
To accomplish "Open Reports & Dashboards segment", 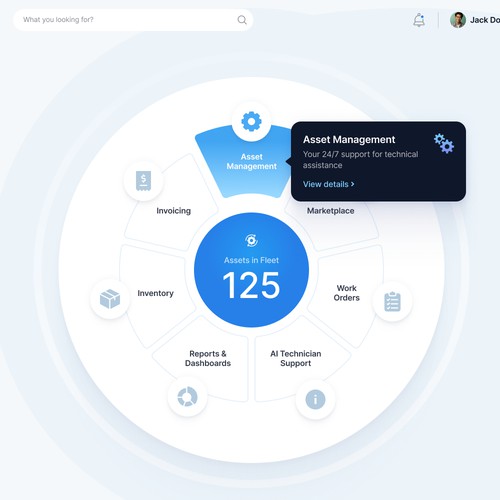I will click(208, 358).
